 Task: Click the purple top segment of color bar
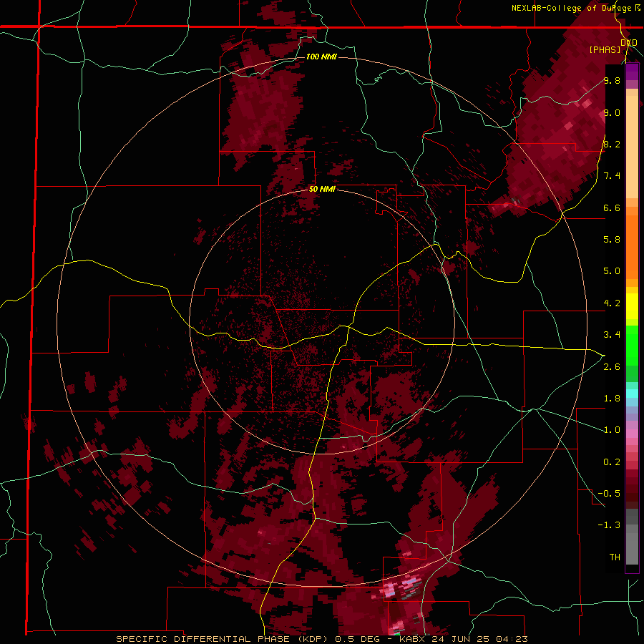pyautogui.click(x=632, y=72)
